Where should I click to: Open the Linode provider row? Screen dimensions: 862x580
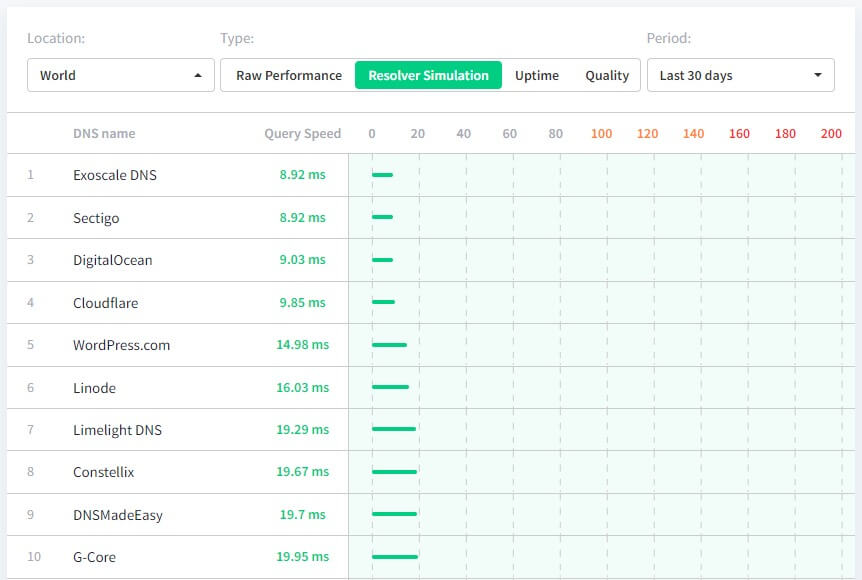[431, 388]
